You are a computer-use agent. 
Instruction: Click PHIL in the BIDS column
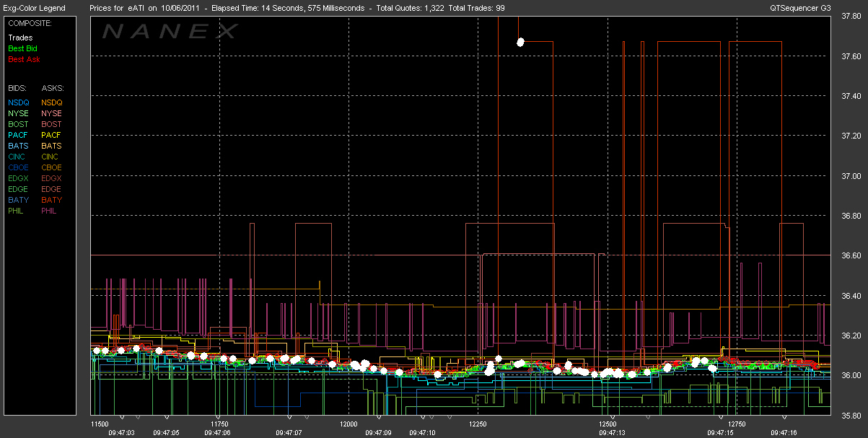click(x=17, y=211)
